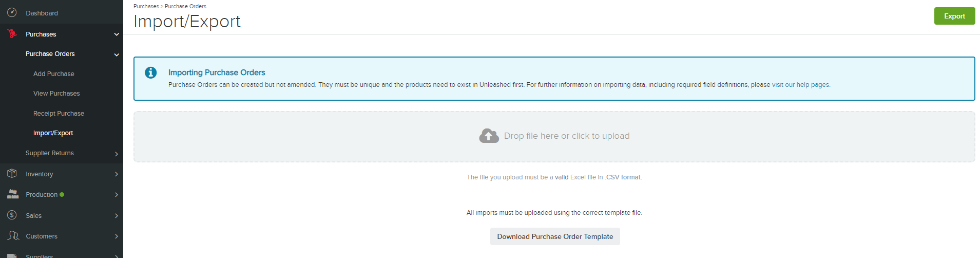Click the blue info circle icon

pyautogui.click(x=150, y=72)
